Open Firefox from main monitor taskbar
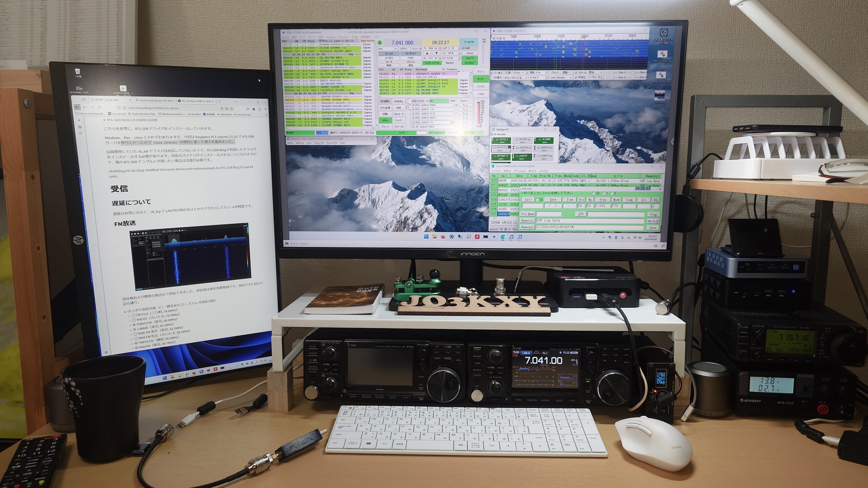The width and height of the screenshot is (868, 488). (x=443, y=237)
